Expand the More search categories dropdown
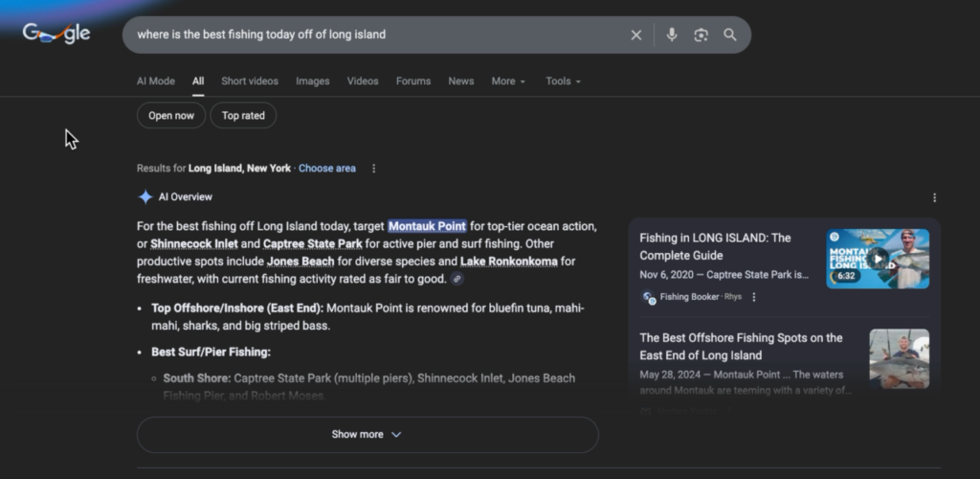The height and width of the screenshot is (479, 980). pyautogui.click(x=508, y=81)
